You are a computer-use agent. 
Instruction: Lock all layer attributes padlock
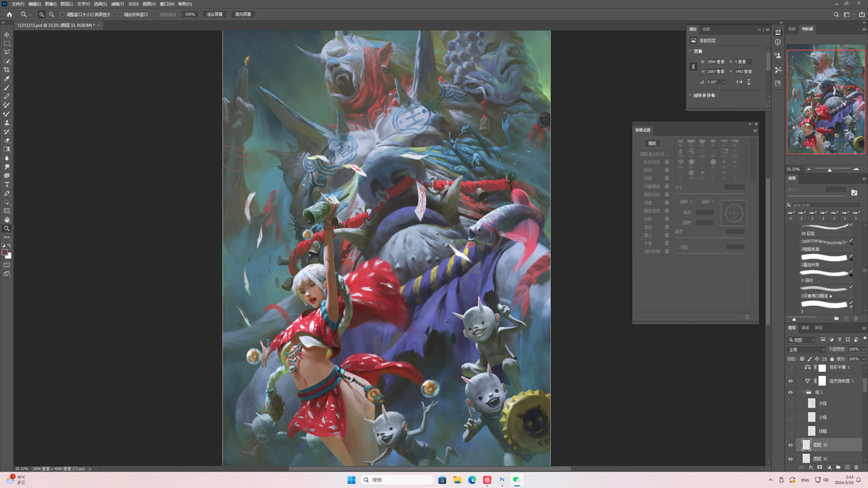(832, 359)
